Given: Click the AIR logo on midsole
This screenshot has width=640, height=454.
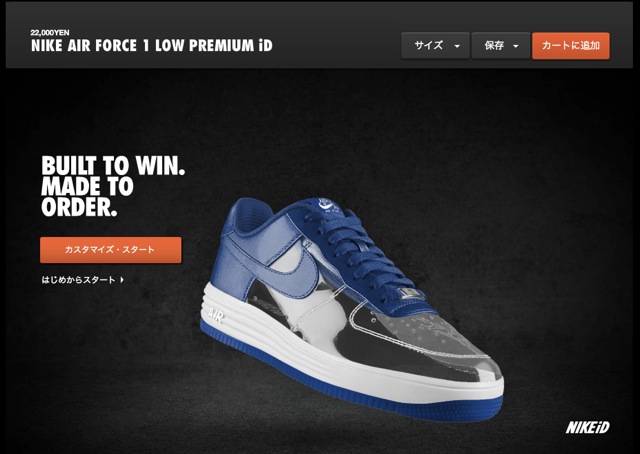Looking at the screenshot, I should click(216, 315).
